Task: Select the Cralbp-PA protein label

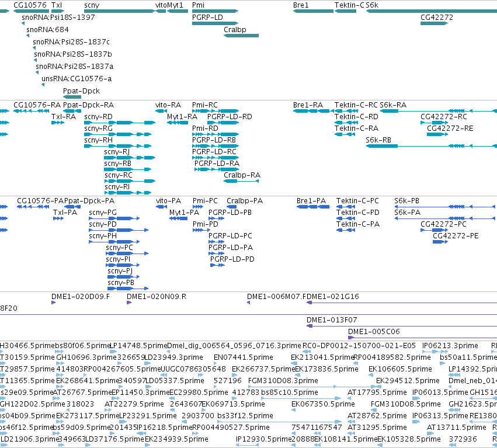Action: (245, 201)
